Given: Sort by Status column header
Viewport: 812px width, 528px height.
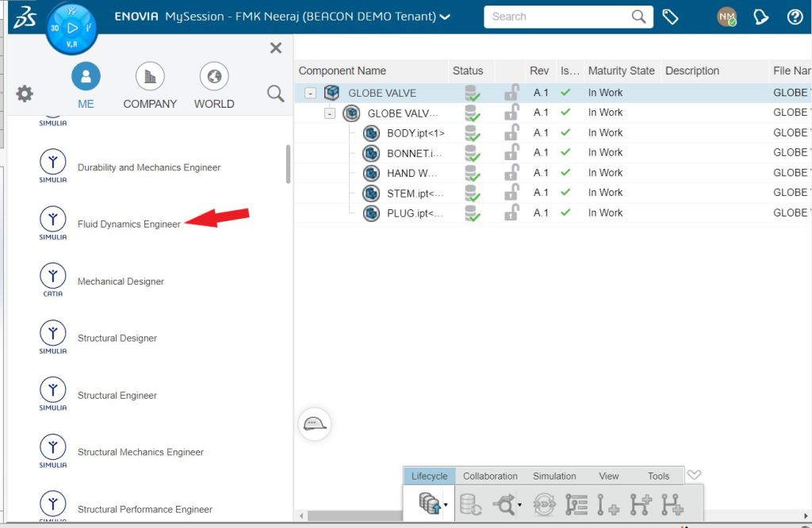Looking at the screenshot, I should (468, 71).
